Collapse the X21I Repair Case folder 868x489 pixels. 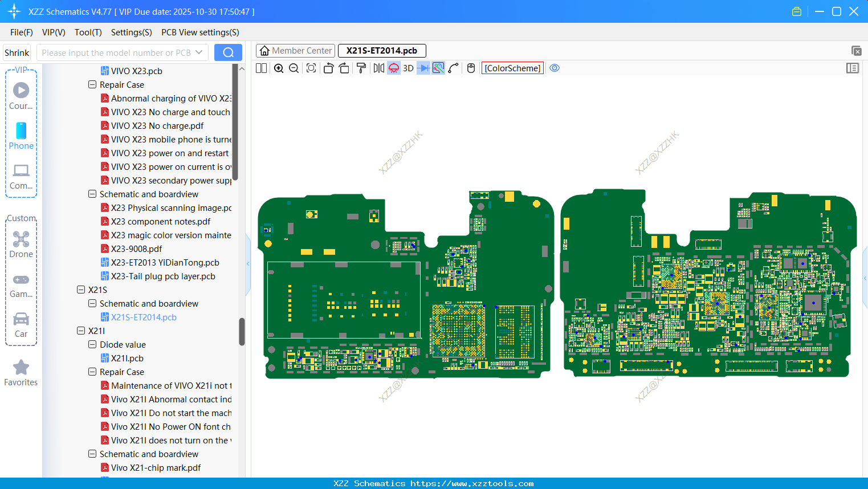click(92, 372)
